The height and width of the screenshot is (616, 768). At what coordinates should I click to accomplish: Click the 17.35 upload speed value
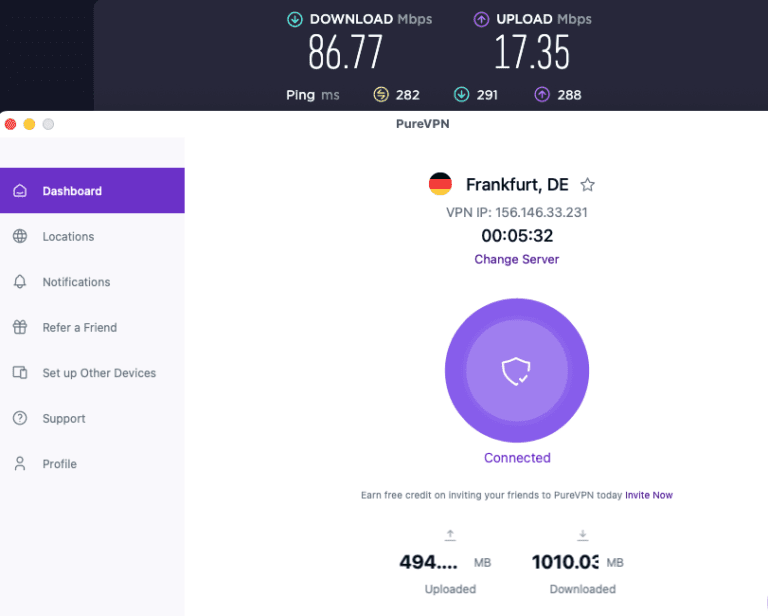(532, 52)
